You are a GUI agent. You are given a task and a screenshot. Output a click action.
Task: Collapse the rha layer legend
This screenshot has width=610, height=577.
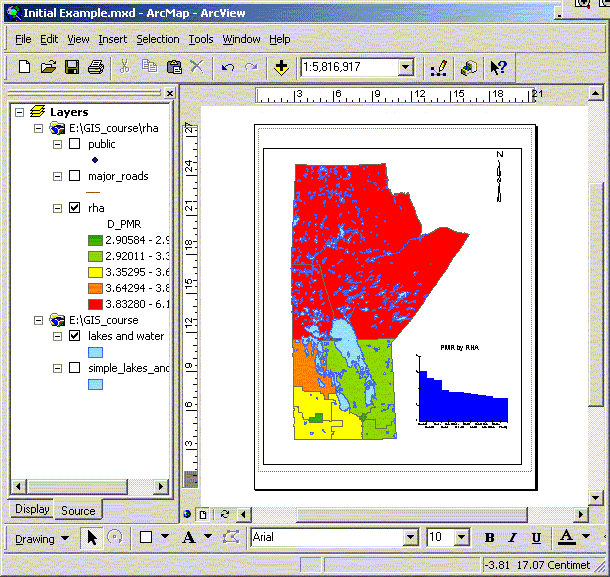pyautogui.click(x=57, y=208)
